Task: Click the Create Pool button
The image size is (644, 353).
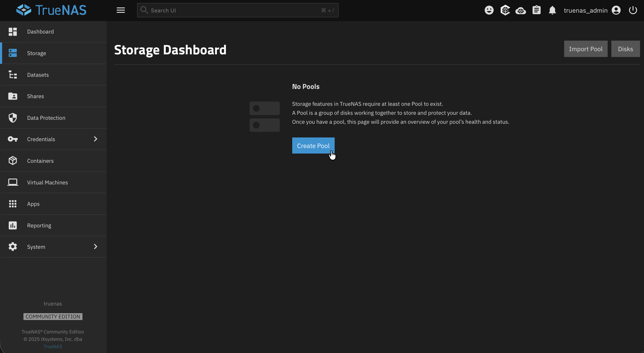Action: pos(313,146)
